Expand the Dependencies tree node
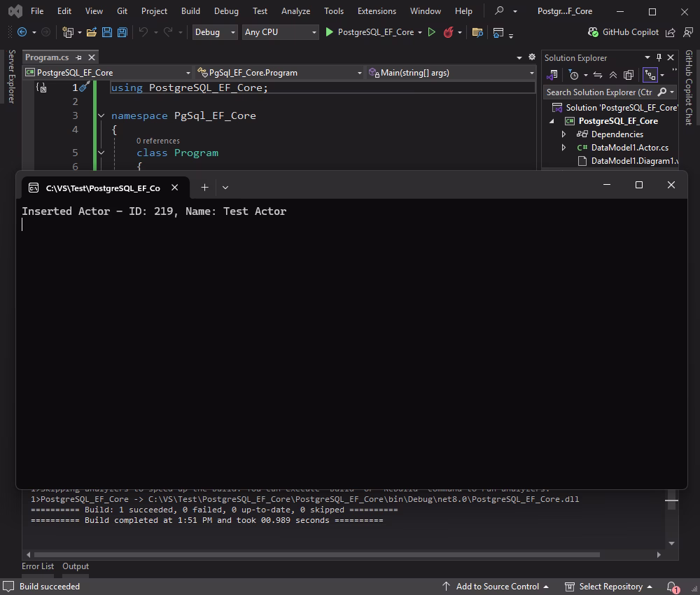 tap(563, 134)
